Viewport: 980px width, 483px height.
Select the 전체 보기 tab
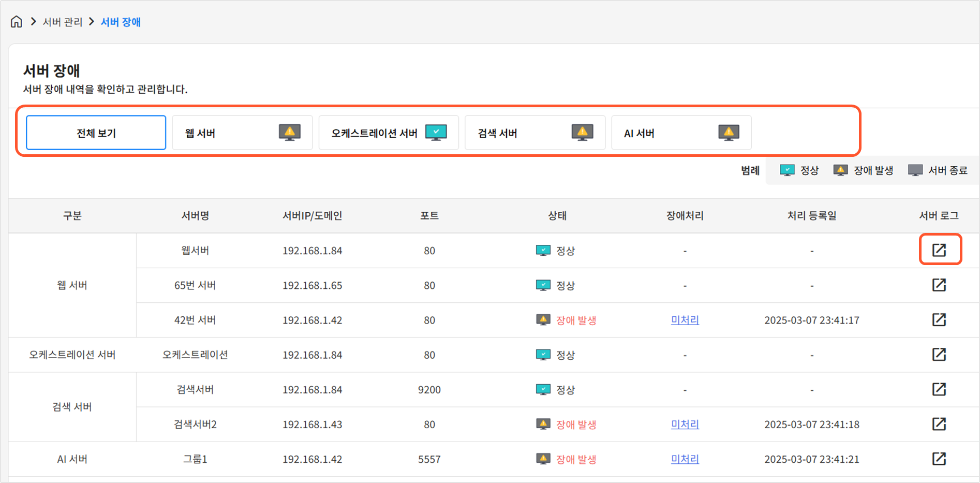tap(96, 133)
